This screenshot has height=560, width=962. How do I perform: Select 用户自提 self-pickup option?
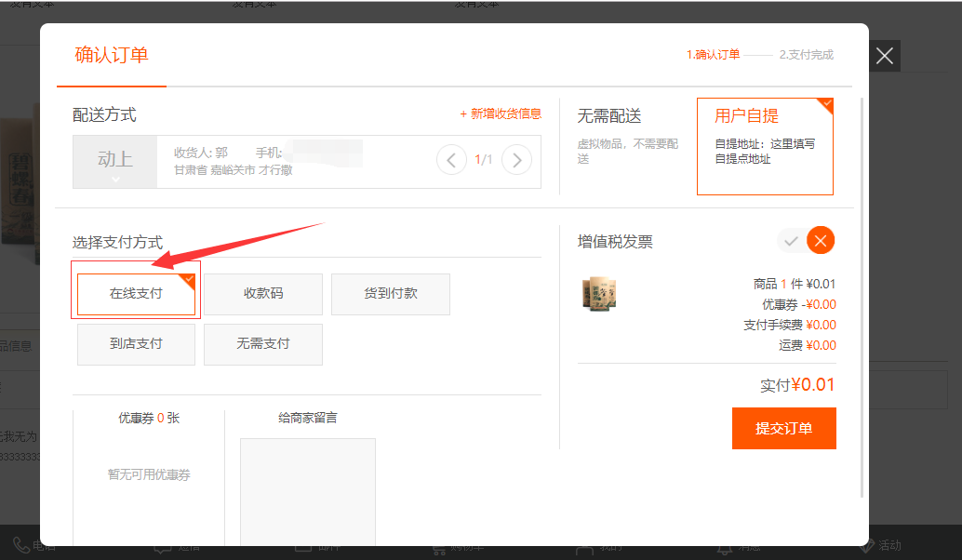click(765, 146)
